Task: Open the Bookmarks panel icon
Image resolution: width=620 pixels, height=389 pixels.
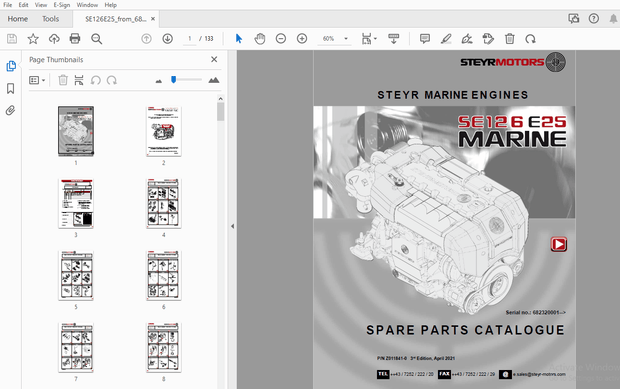Action: point(11,88)
